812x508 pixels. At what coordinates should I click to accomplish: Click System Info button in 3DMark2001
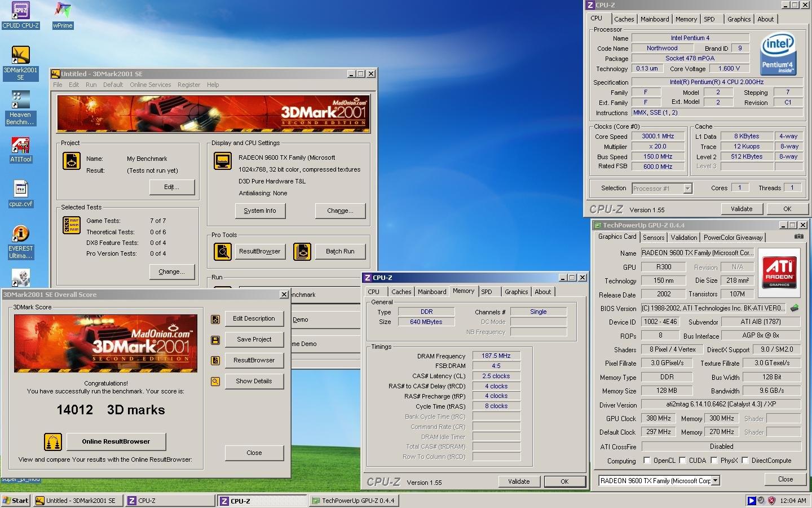tap(260, 211)
